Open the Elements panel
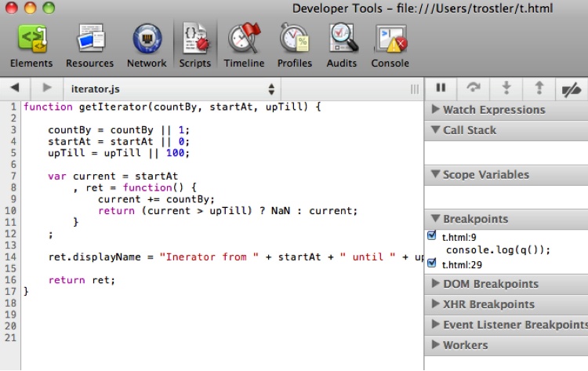The height and width of the screenshot is (371, 588). [x=31, y=45]
